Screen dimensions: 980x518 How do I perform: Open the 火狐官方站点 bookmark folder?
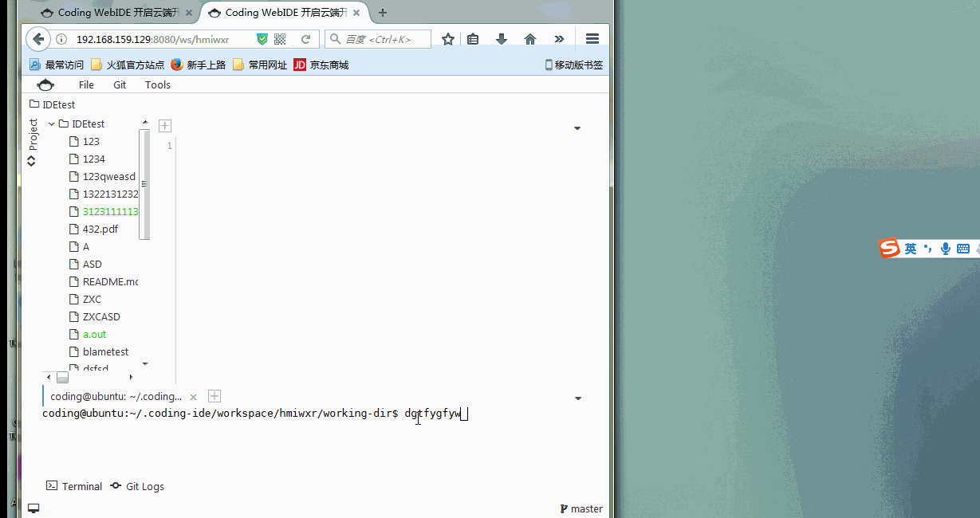point(128,65)
